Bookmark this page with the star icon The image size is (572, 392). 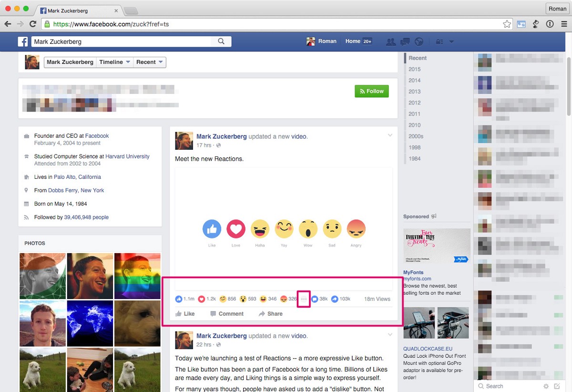(x=507, y=24)
